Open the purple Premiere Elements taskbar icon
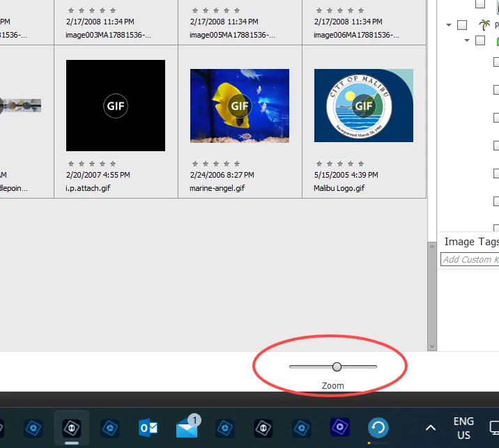Viewport: 499px width, 448px height. 340,426
